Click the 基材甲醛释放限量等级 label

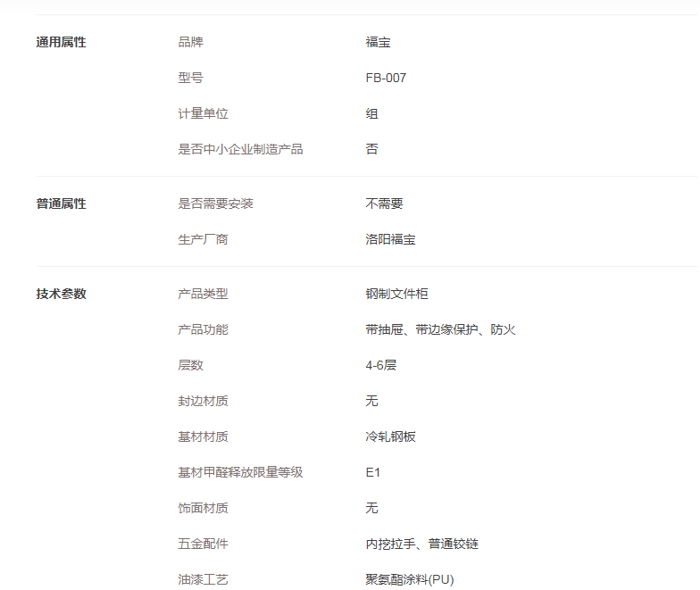(x=241, y=472)
